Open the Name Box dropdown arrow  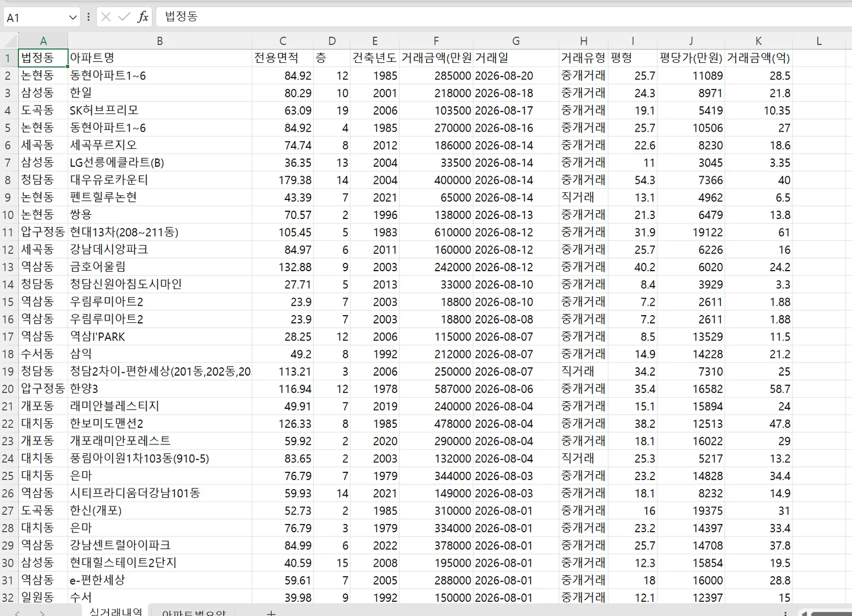72,17
